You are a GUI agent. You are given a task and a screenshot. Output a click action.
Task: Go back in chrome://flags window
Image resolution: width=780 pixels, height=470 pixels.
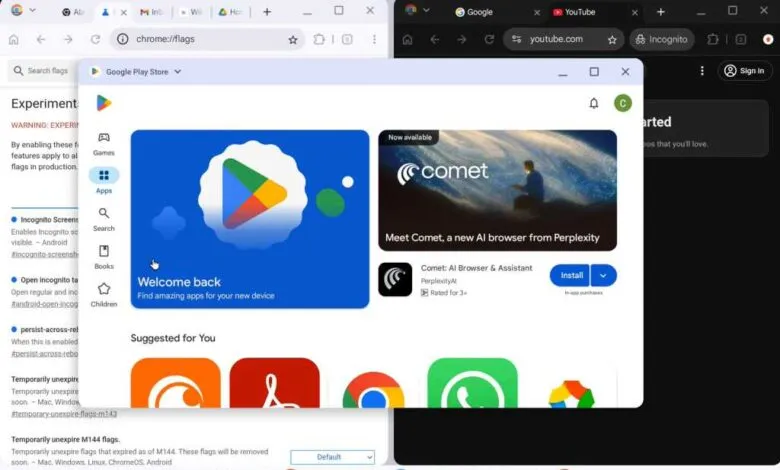click(x=41, y=39)
